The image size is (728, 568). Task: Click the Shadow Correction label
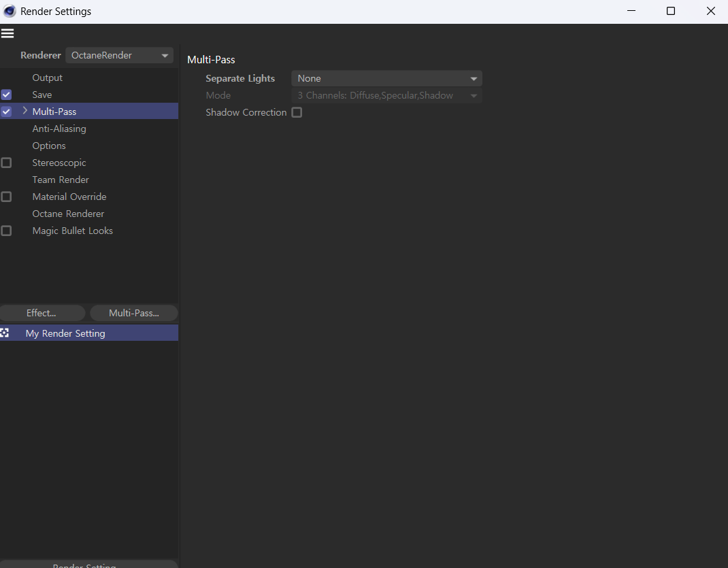[x=246, y=112]
